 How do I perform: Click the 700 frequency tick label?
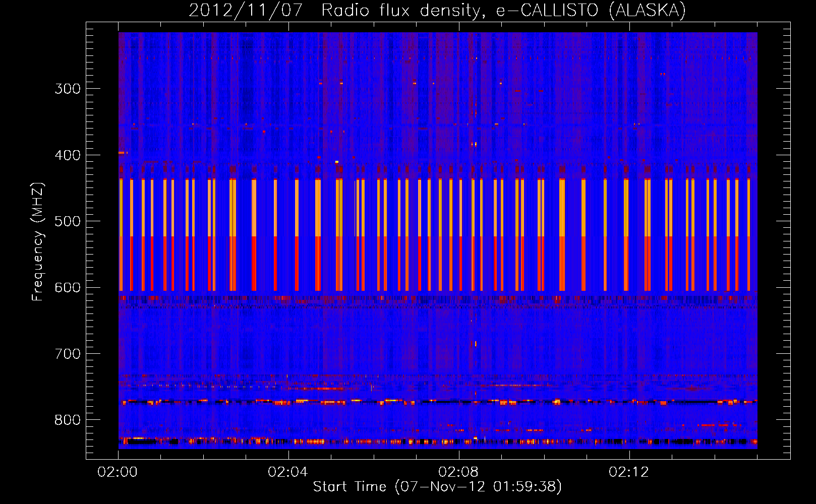68,354
